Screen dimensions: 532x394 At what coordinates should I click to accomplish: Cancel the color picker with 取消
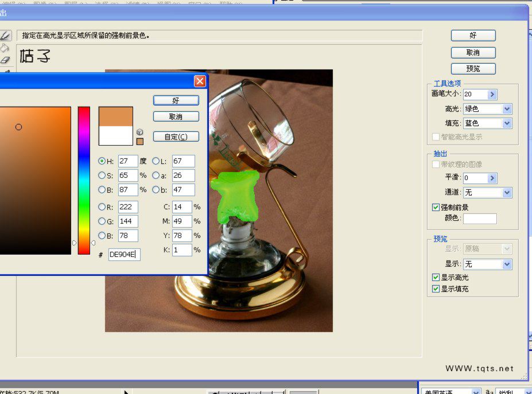[176, 116]
